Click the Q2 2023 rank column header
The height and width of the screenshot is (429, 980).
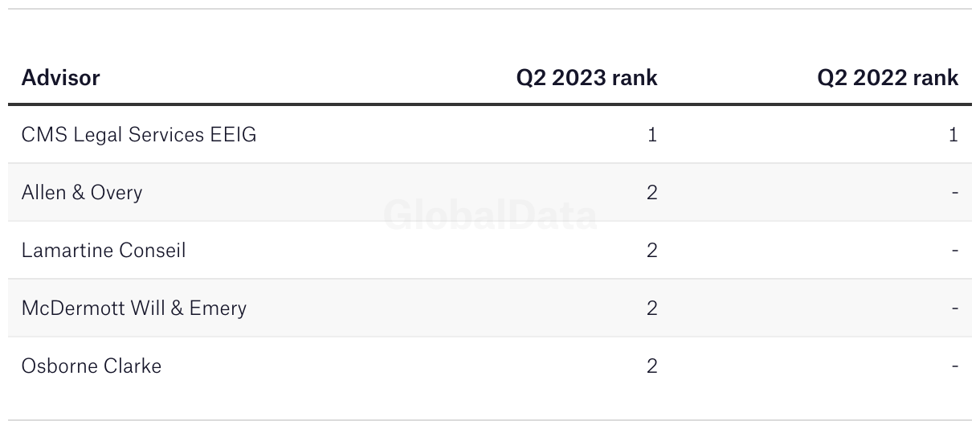click(586, 78)
